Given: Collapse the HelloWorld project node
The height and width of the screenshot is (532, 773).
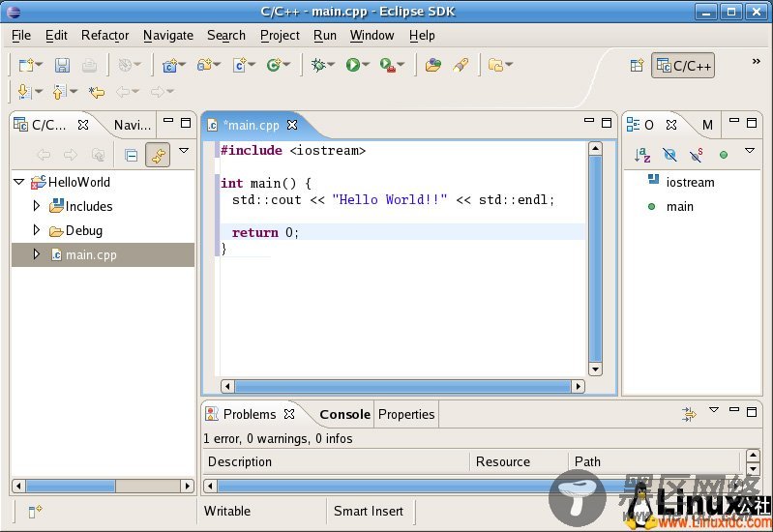Looking at the screenshot, I should pyautogui.click(x=18, y=182).
